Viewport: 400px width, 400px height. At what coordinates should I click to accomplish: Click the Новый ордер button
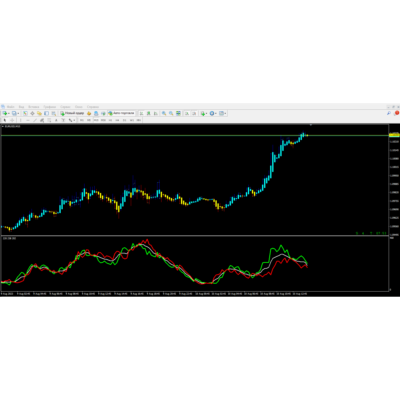[x=72, y=113]
